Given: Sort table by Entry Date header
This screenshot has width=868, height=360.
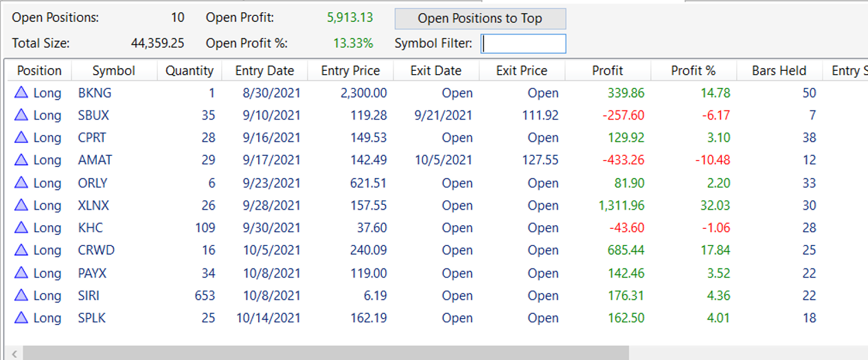Looking at the screenshot, I should click(264, 71).
